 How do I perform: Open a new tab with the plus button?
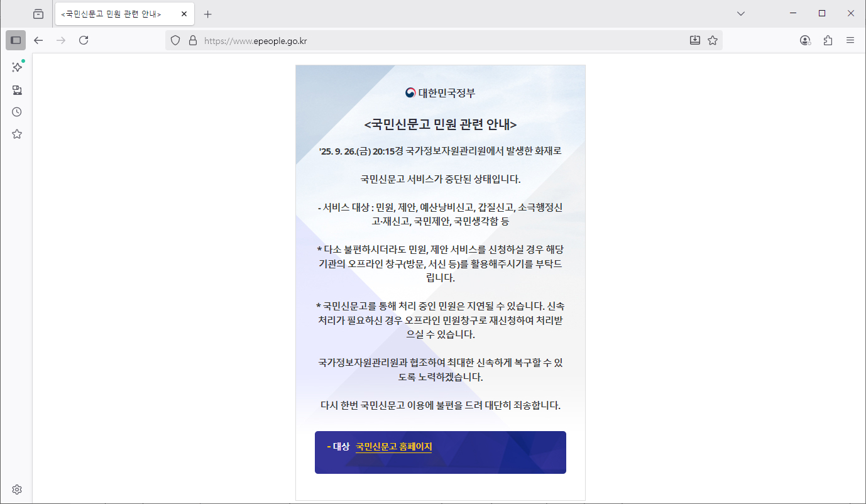point(208,13)
